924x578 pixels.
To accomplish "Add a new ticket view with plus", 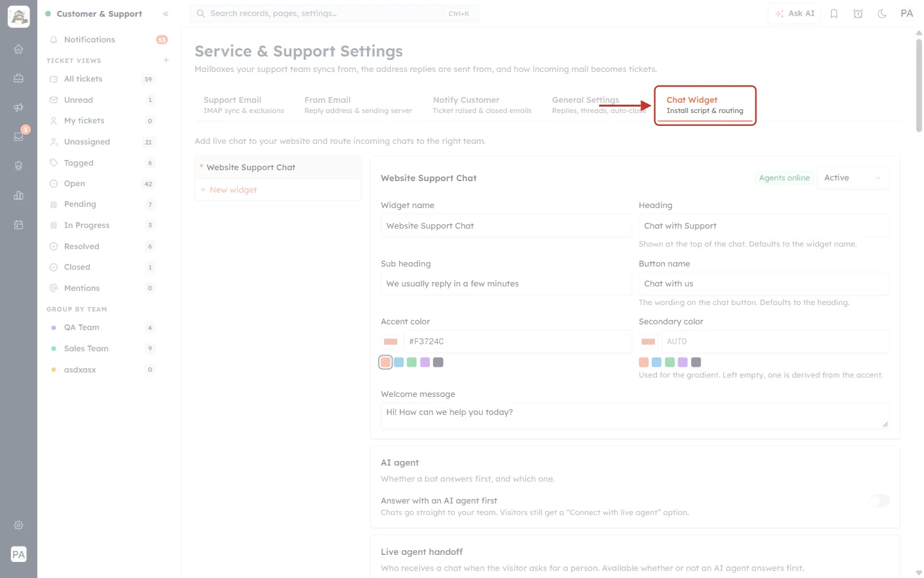I will click(166, 60).
